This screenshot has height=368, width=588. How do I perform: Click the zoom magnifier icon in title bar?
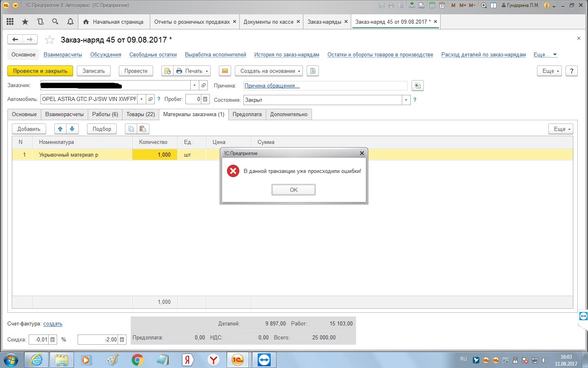[x=484, y=5]
